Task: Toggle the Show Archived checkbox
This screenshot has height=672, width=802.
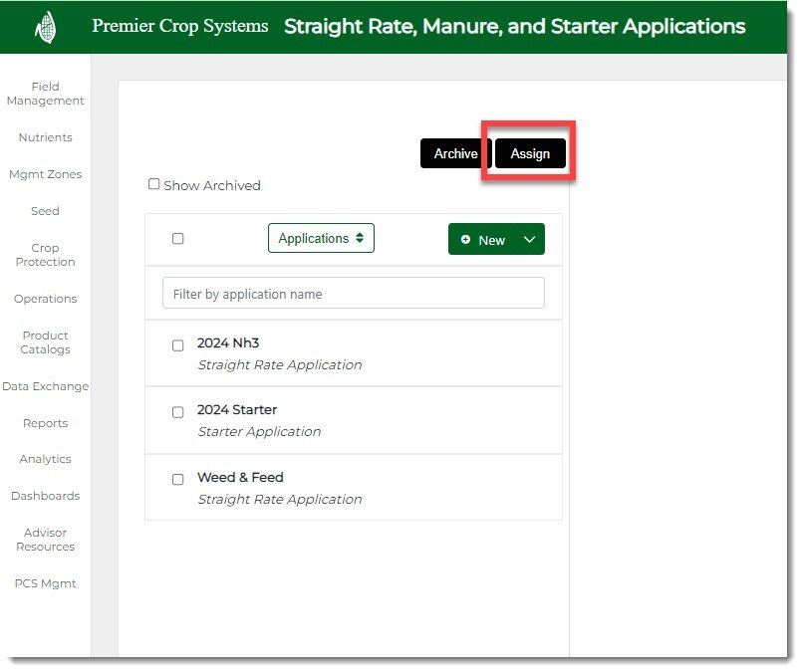Action: point(154,184)
